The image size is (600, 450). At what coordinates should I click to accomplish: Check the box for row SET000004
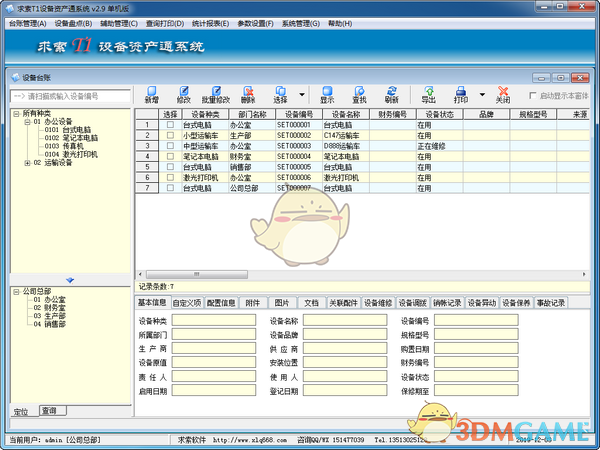coord(170,157)
